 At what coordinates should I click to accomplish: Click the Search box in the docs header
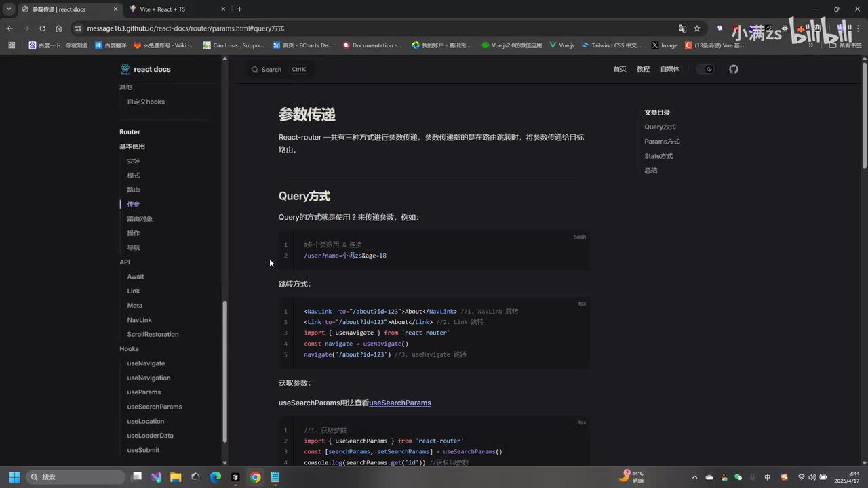(x=280, y=69)
